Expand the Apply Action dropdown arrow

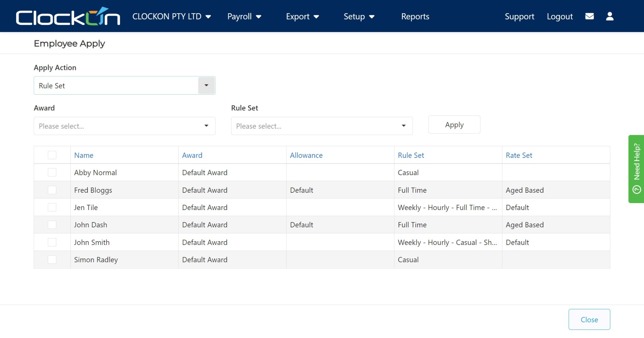(x=206, y=85)
